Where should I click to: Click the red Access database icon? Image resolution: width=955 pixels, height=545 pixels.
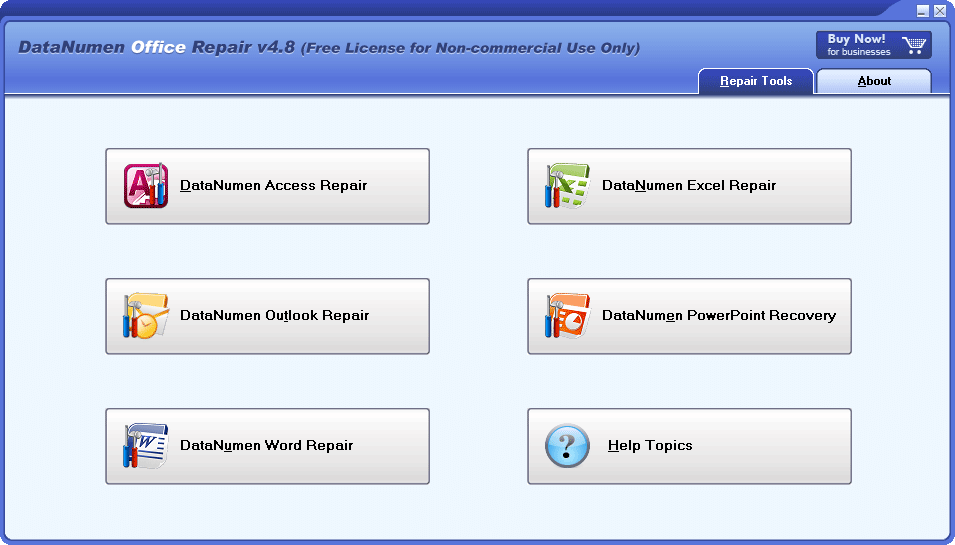click(x=145, y=186)
